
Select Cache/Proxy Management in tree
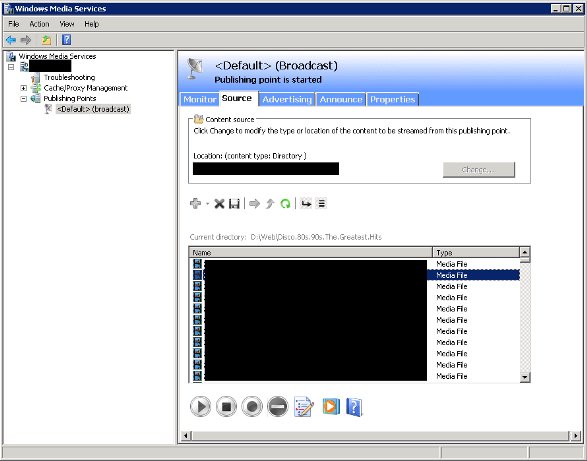[85, 88]
